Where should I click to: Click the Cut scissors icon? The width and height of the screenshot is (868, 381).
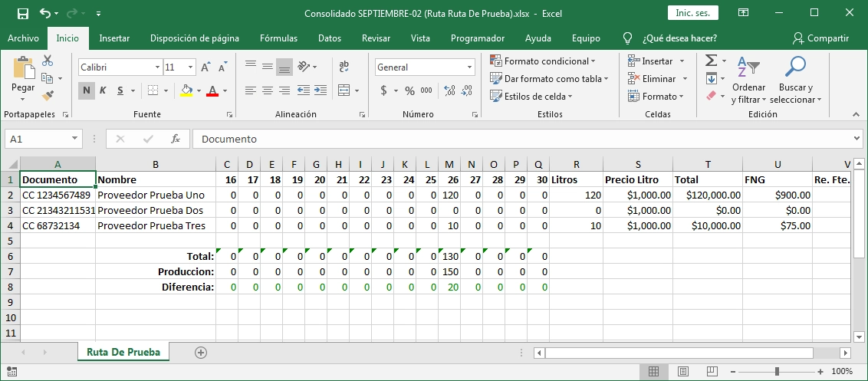[48, 61]
